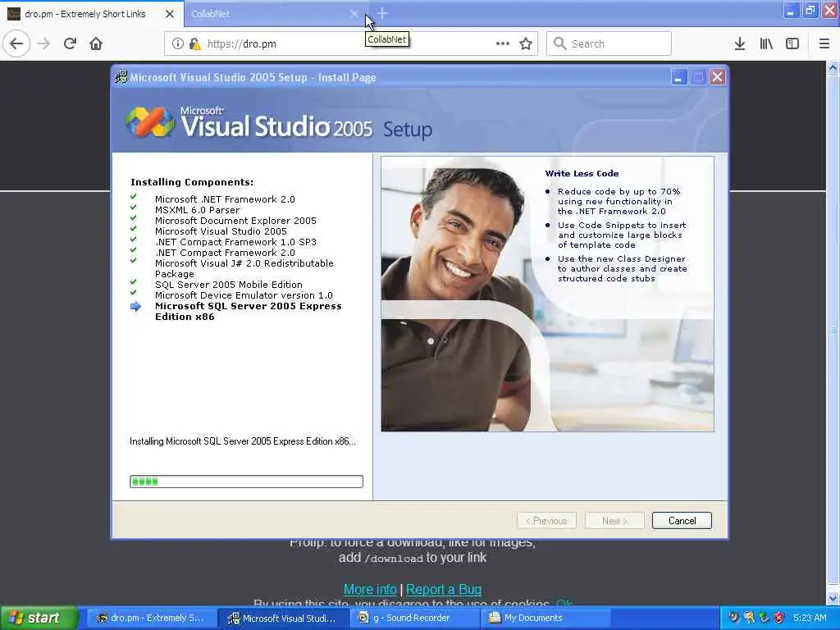The width and height of the screenshot is (840, 630).
Task: Click 'Write Less Code' heading text
Action: pos(582,174)
